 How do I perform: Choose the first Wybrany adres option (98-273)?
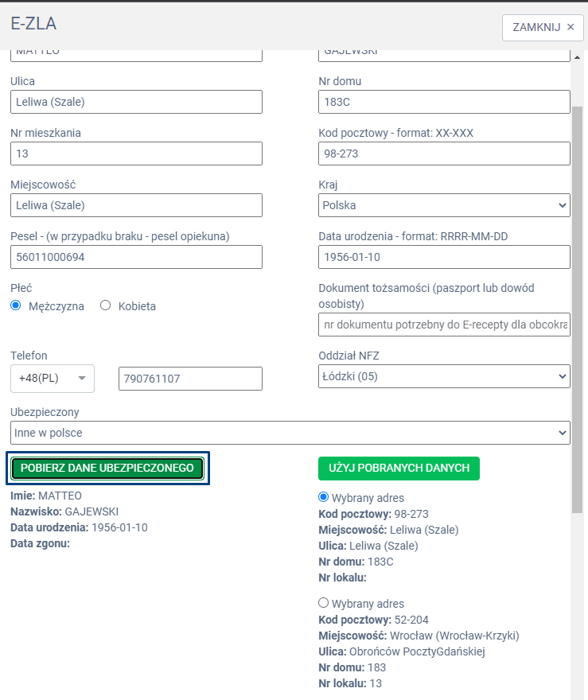pyautogui.click(x=323, y=497)
